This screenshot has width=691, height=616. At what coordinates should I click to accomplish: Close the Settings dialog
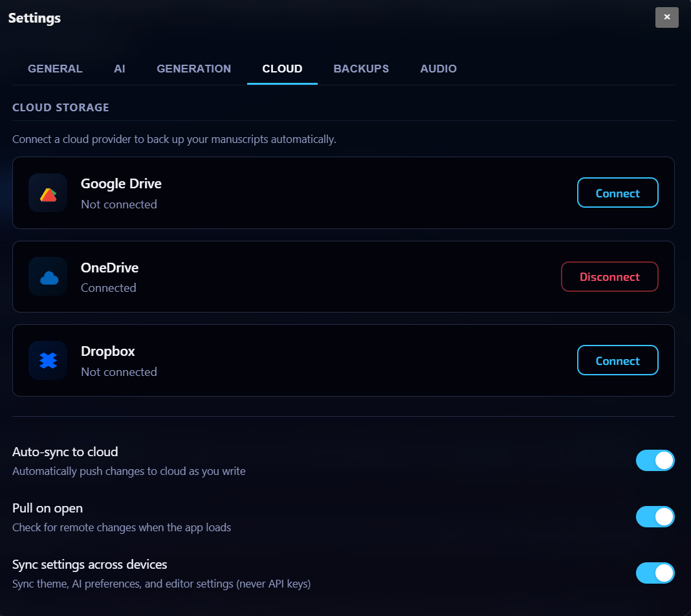click(x=666, y=17)
